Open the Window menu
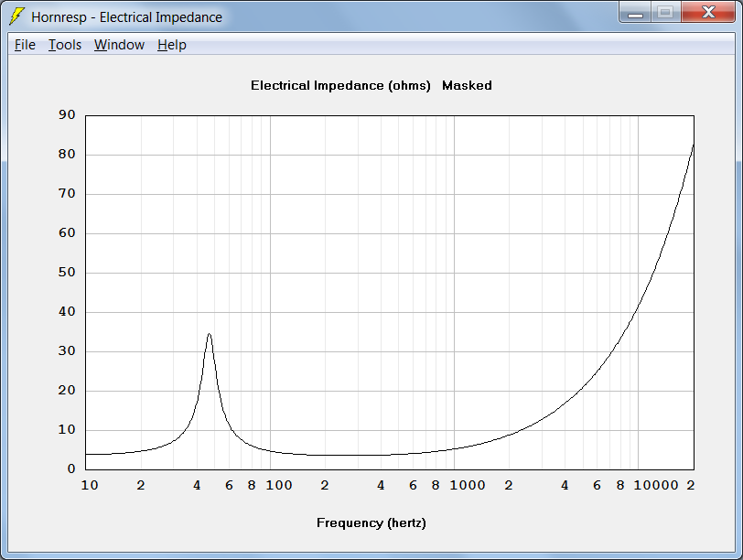Viewport: 743px width, 560px height. tap(119, 45)
